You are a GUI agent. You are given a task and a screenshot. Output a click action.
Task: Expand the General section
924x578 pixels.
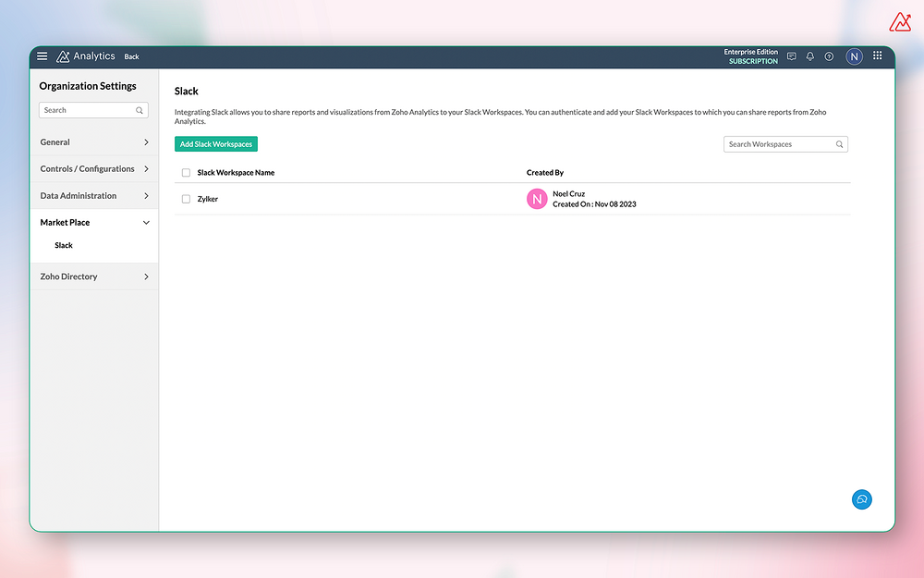pyautogui.click(x=94, y=142)
